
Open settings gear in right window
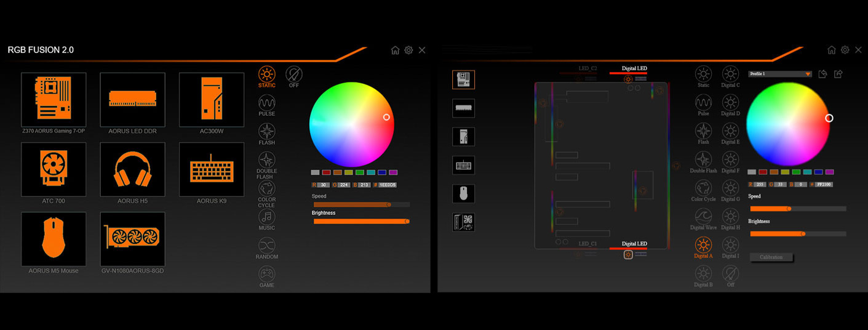[845, 50]
